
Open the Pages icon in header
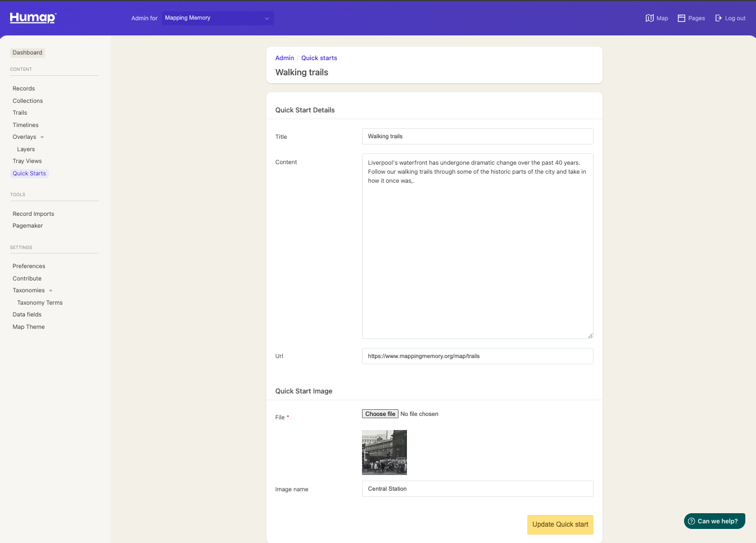[681, 18]
